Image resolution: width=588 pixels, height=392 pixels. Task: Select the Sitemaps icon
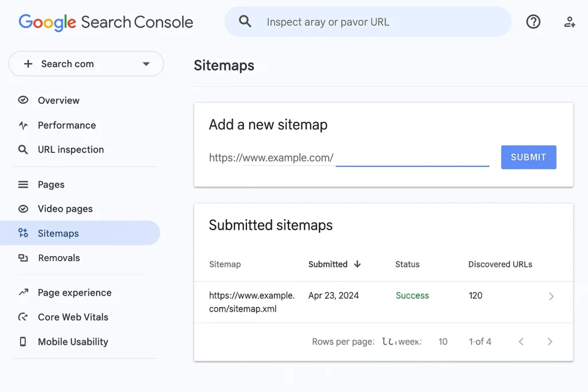pyautogui.click(x=23, y=234)
